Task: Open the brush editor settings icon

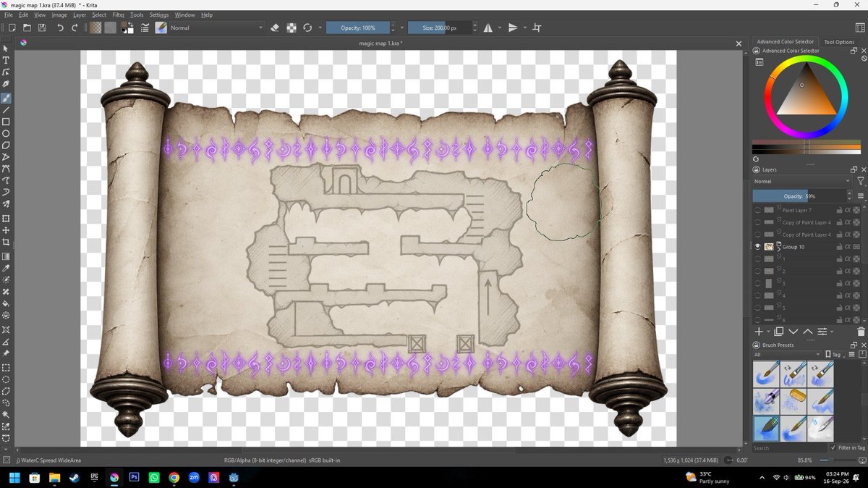Action: (145, 28)
